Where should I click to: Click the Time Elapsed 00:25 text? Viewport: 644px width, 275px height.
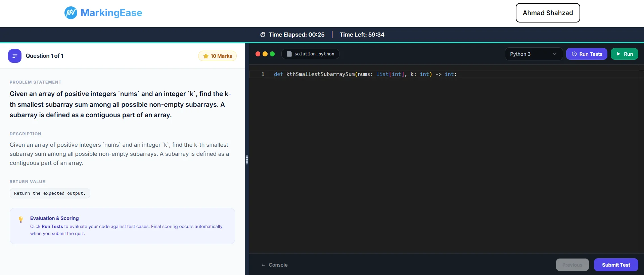[x=296, y=35]
